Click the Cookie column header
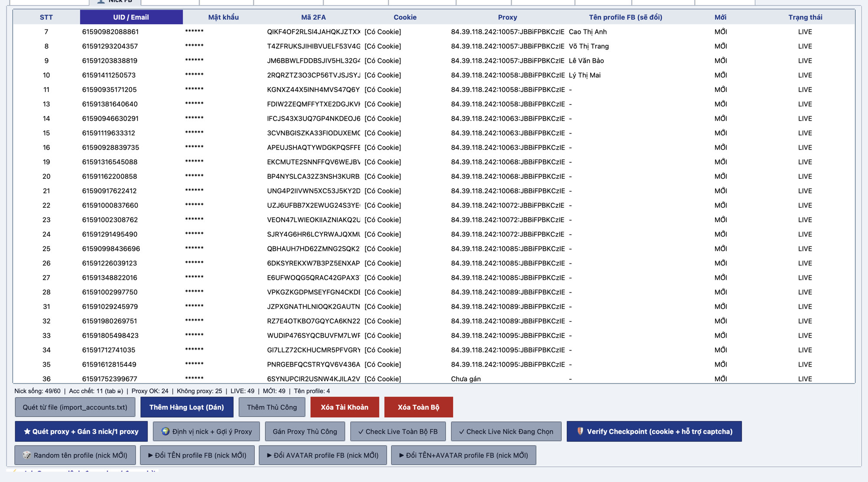Screen dimensions: 868x482 click(405, 17)
